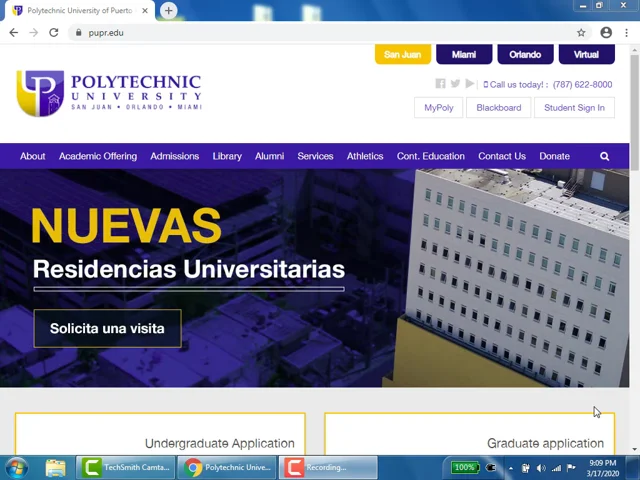Open Chrome three-dot menu
640x480 pixels.
click(x=627, y=33)
